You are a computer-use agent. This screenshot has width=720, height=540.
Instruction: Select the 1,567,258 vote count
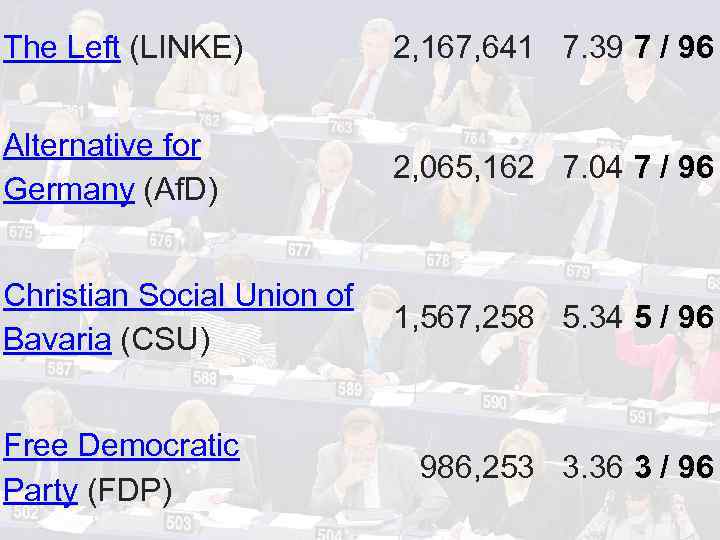tap(463, 318)
